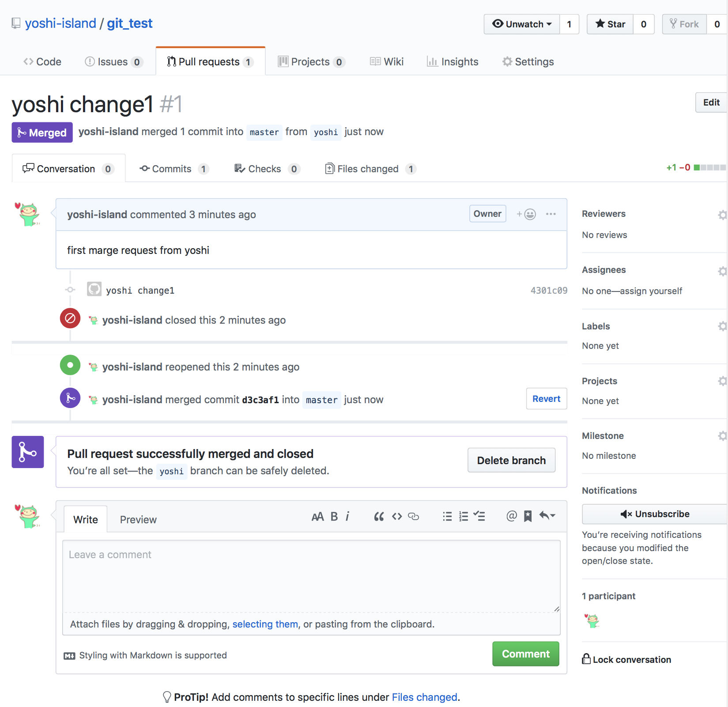
Task: Add an emoji reaction to the comment
Action: tap(526, 214)
